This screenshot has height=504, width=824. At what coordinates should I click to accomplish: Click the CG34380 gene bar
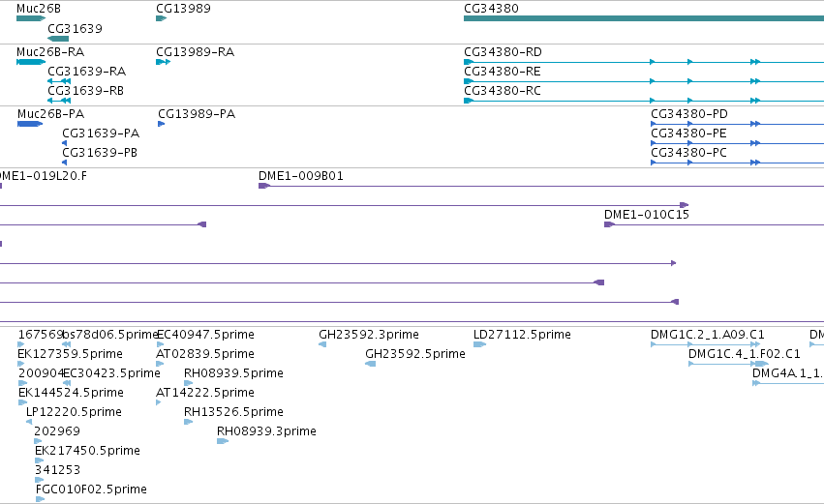point(644,19)
